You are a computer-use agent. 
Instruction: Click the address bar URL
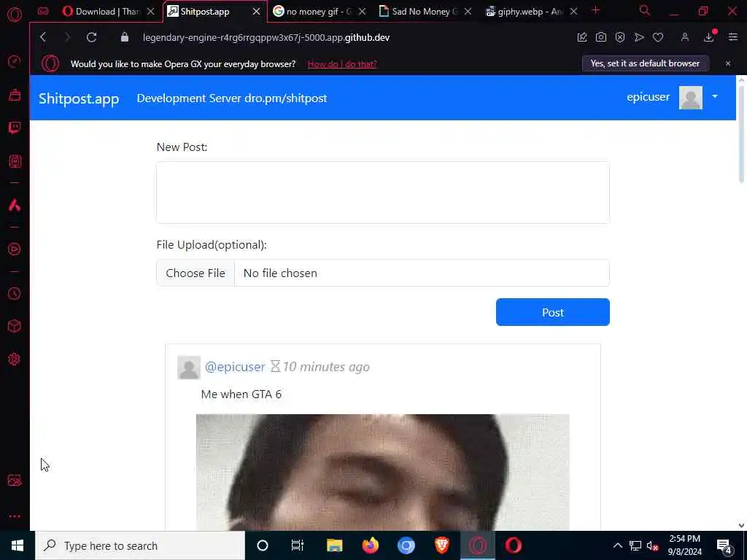pos(266,37)
